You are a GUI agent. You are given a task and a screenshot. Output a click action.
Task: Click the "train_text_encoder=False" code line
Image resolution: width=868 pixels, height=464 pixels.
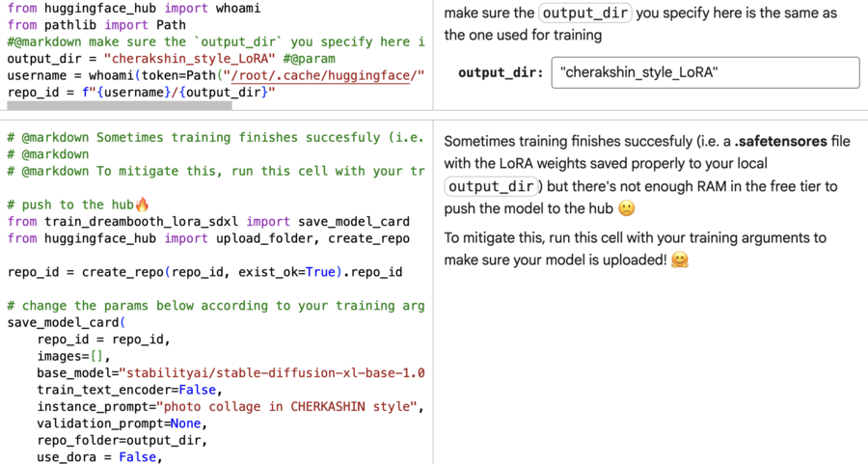(129, 390)
